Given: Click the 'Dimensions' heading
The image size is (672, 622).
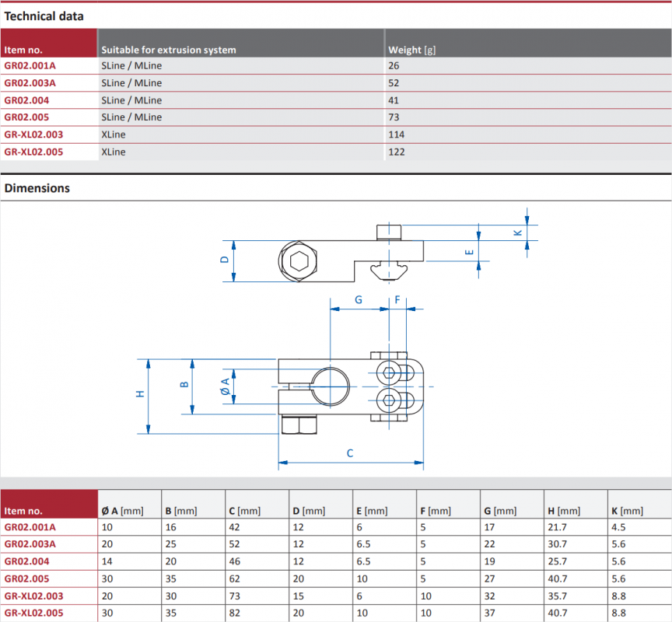Looking at the screenshot, I should 37,188.
